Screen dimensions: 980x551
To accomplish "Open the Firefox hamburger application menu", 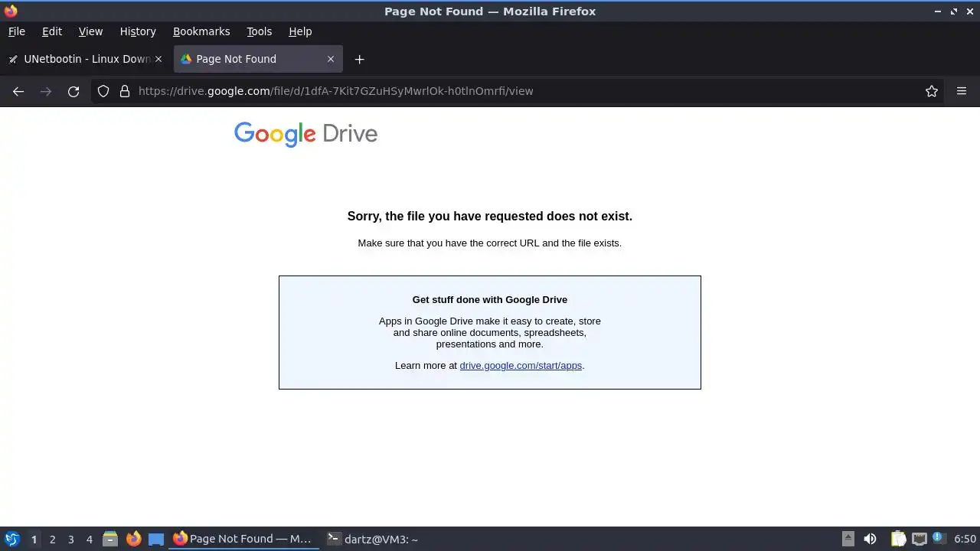I will pyautogui.click(x=962, y=91).
